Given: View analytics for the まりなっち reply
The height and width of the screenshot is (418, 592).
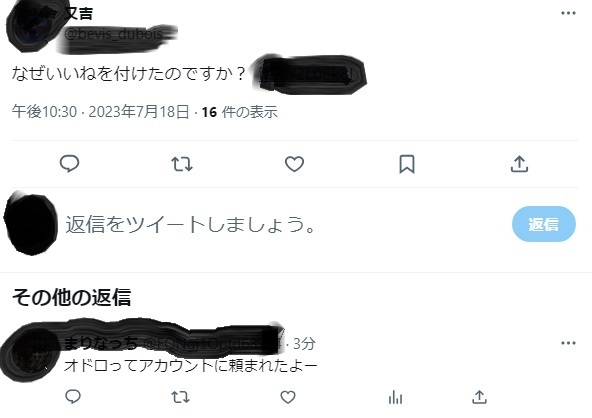Looking at the screenshot, I should tap(395, 397).
